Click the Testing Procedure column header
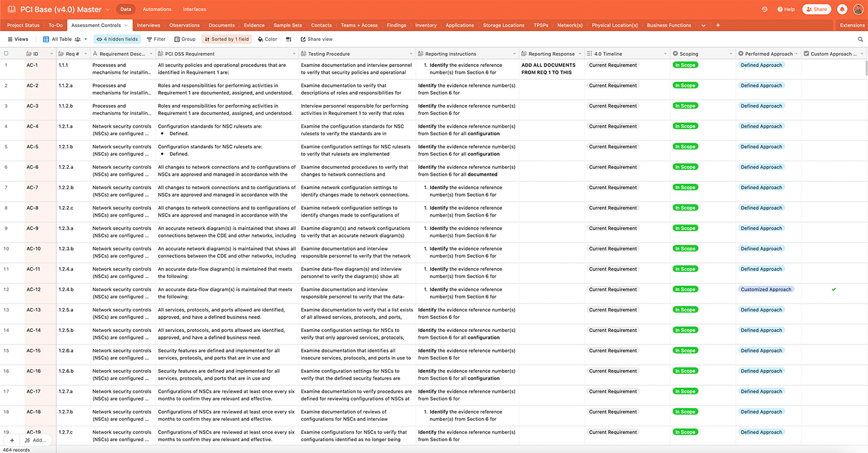 357,54
